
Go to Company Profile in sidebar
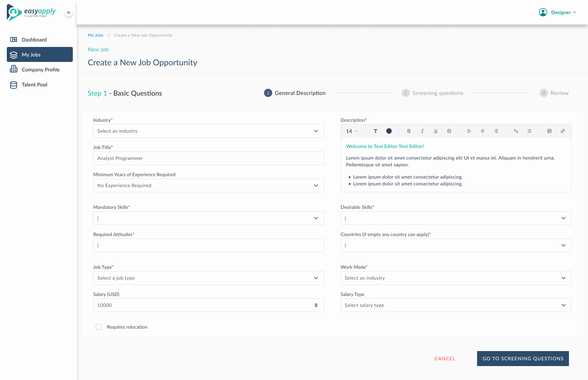tap(40, 70)
